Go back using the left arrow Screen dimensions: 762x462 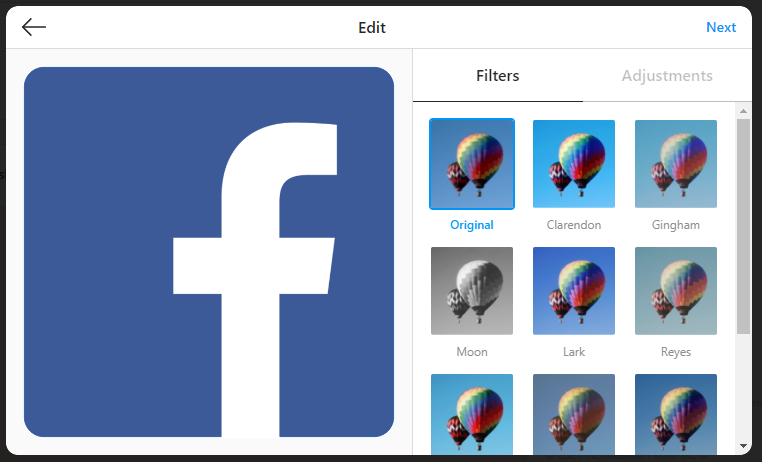(34, 27)
